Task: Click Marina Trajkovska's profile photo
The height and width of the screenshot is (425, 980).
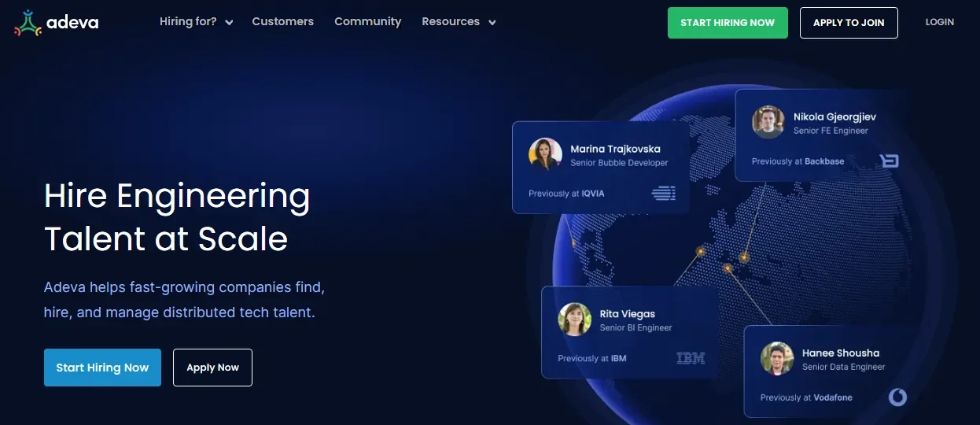Action: click(545, 155)
